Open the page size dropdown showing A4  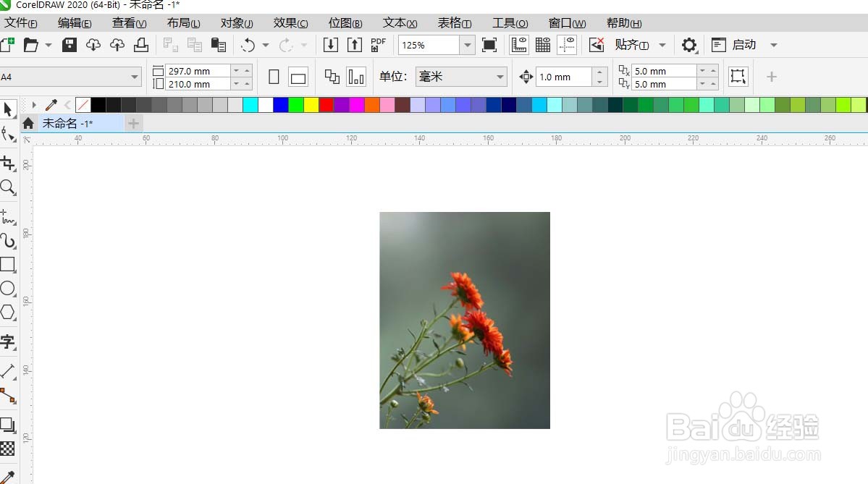coord(134,76)
